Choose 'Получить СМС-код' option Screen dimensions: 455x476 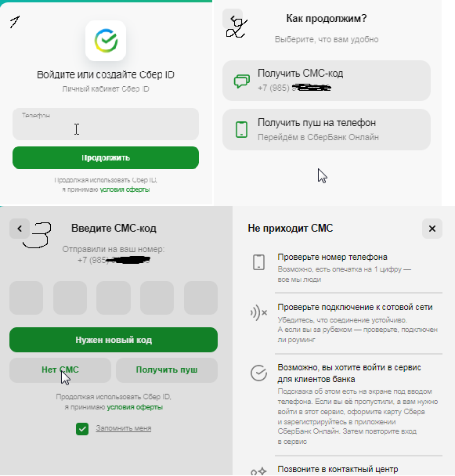(327, 81)
